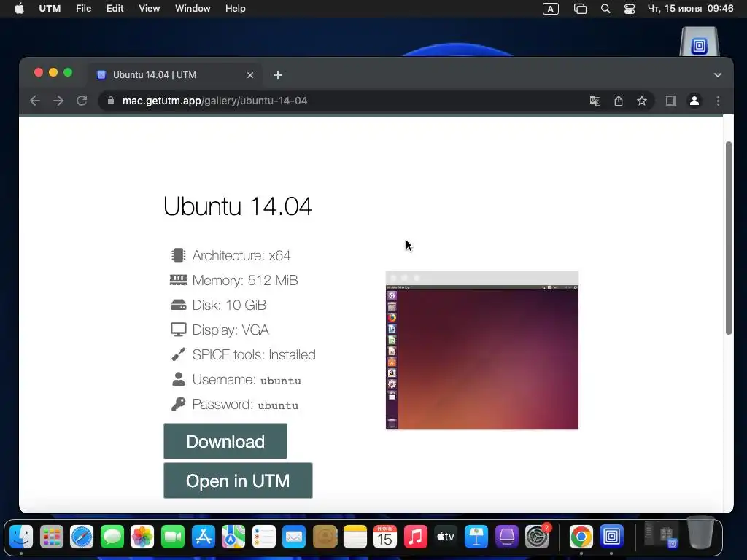Open the View menu
Image resolution: width=747 pixels, height=560 pixels.
point(149,9)
